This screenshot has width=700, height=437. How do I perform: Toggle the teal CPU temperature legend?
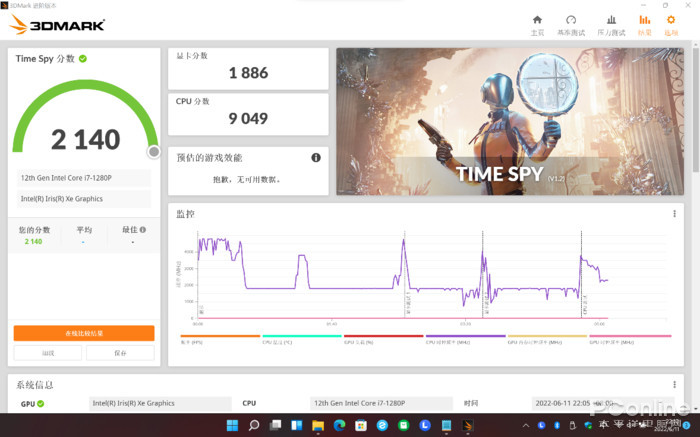click(302, 339)
